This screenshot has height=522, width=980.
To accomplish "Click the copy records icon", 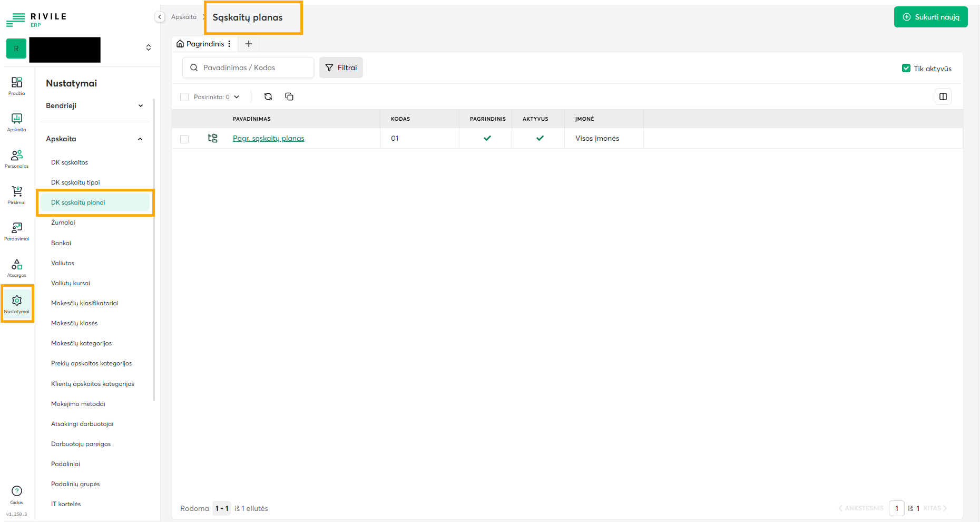I will (289, 96).
